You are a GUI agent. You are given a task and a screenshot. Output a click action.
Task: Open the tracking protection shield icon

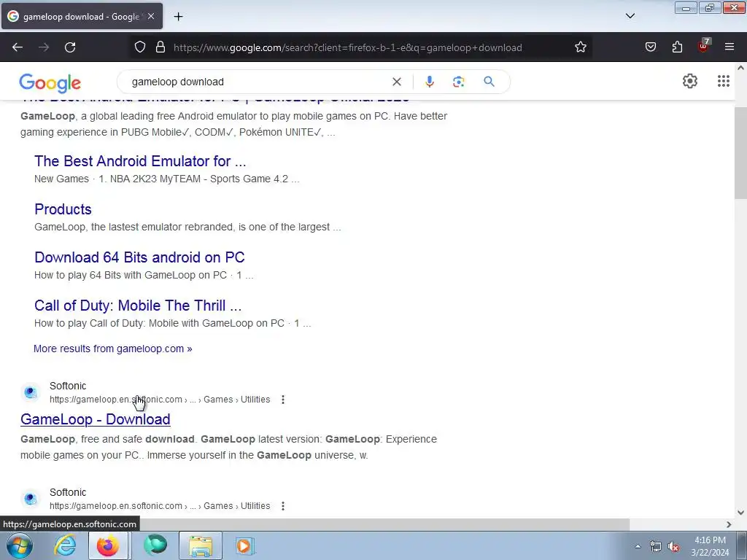click(139, 47)
